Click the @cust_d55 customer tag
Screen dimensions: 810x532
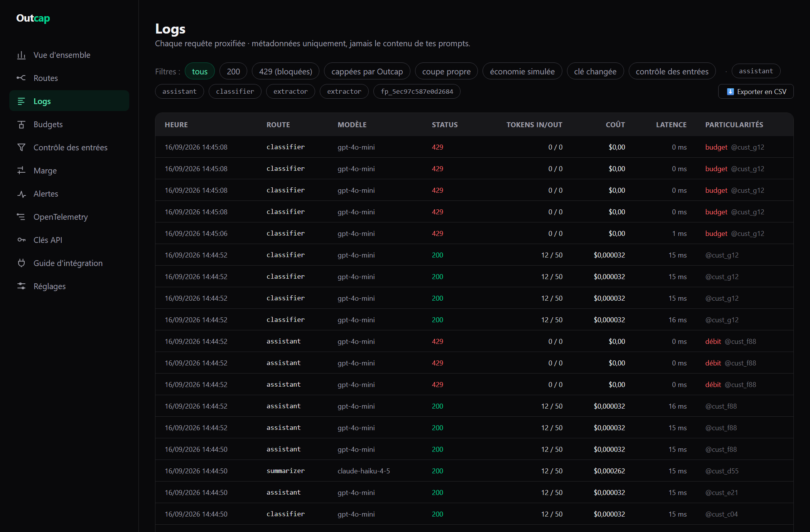pos(722,471)
